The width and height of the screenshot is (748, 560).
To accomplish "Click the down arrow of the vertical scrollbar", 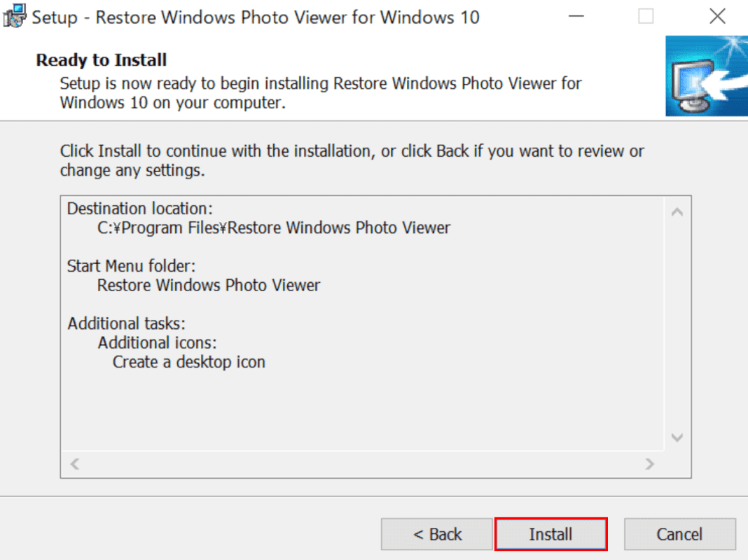I will pyautogui.click(x=677, y=437).
